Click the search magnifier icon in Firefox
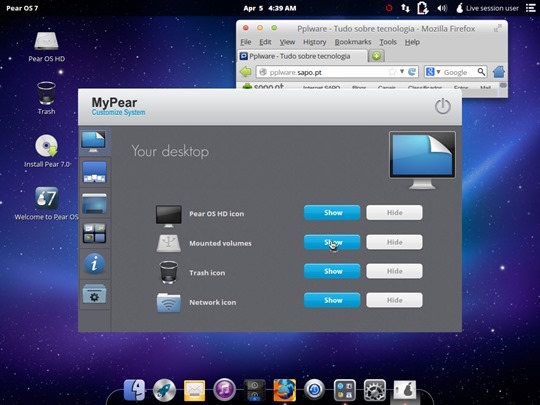Viewport: 540px width, 405px height. tap(481, 72)
